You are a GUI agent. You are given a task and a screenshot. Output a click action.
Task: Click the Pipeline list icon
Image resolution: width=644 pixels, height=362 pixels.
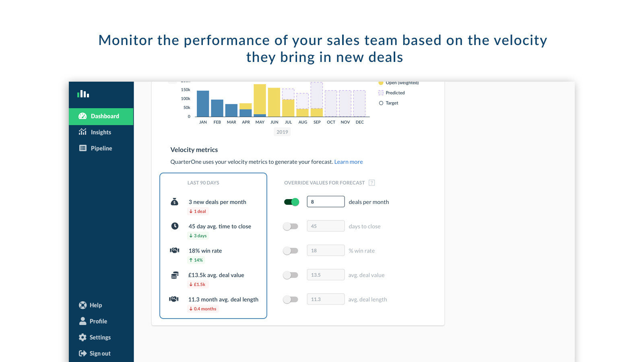[x=83, y=148]
